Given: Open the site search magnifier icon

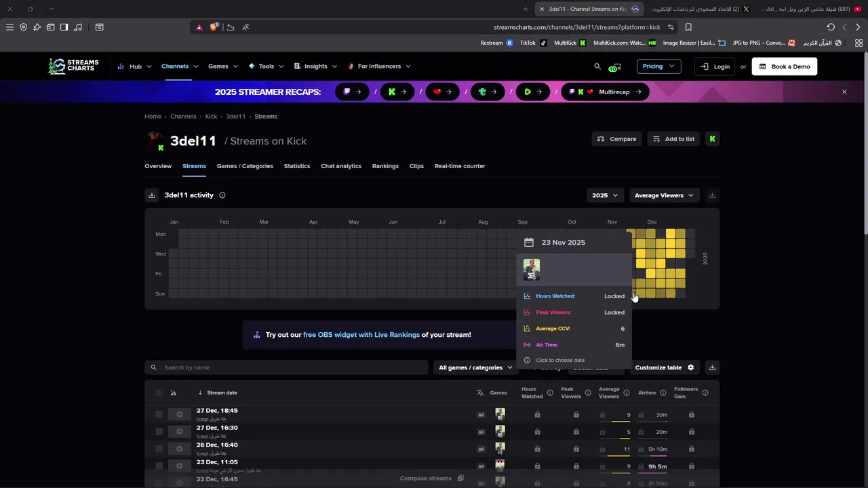Looking at the screenshot, I should tap(597, 66).
